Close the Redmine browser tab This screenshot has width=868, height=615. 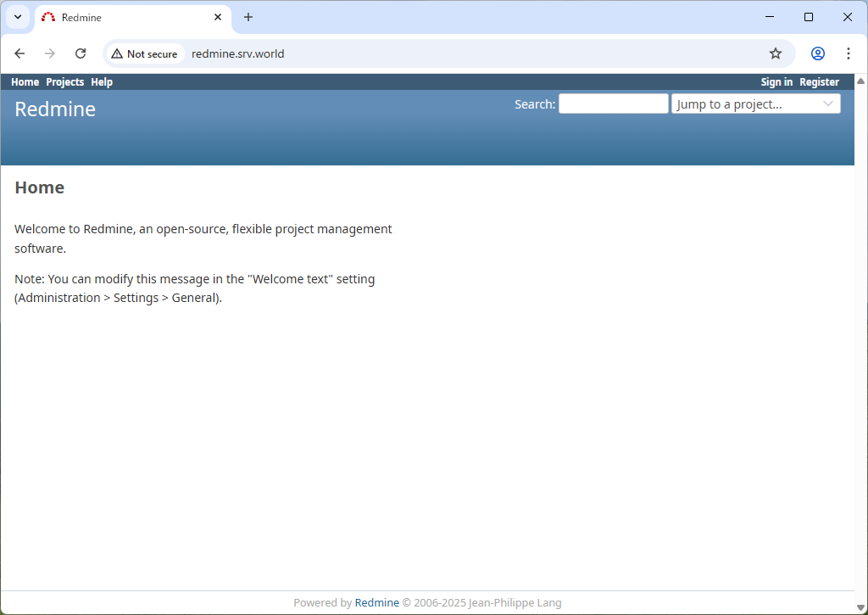(x=218, y=17)
